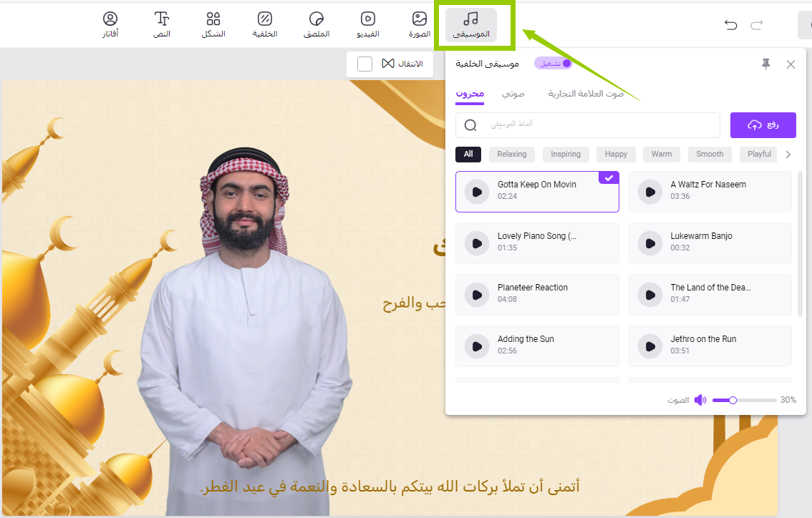The width and height of the screenshot is (812, 518).
Task: Filter music by Relaxing tag
Action: tap(511, 154)
